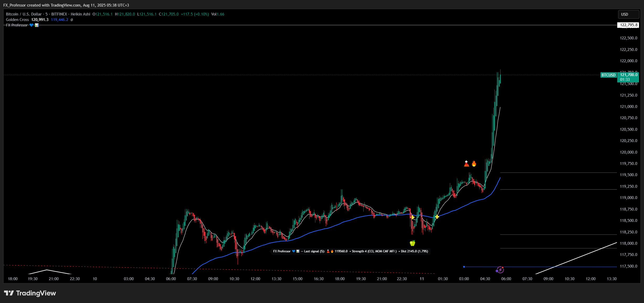The width and height of the screenshot is (644, 303).
Task: Click the volcano signal marker on chart
Action: (x=466, y=164)
